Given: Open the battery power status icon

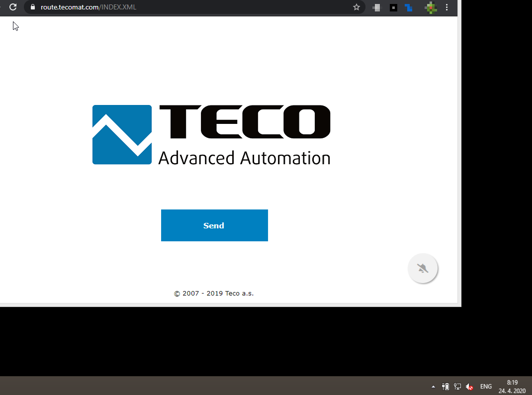Looking at the screenshot, I should pyautogui.click(x=445, y=387).
